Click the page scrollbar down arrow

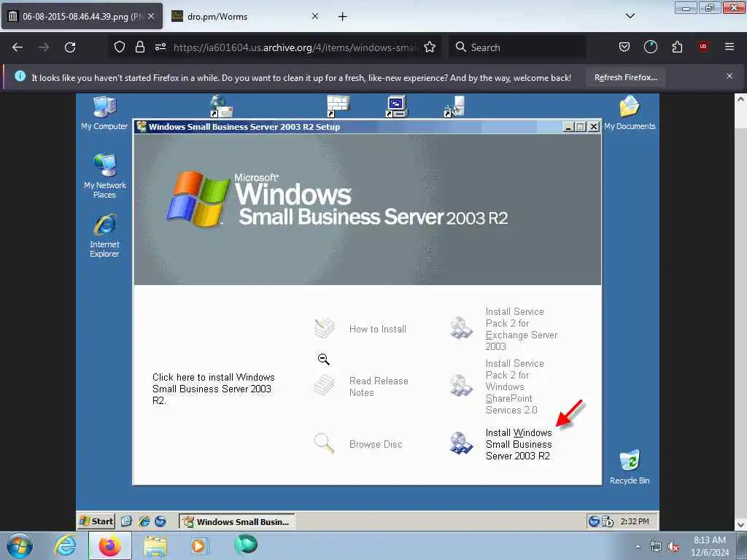740,524
